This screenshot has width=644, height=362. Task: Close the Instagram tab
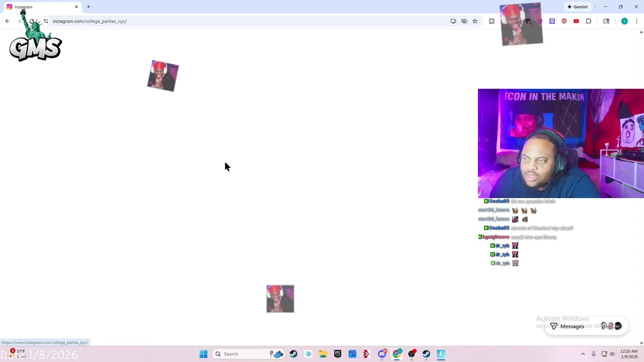pos(76,7)
